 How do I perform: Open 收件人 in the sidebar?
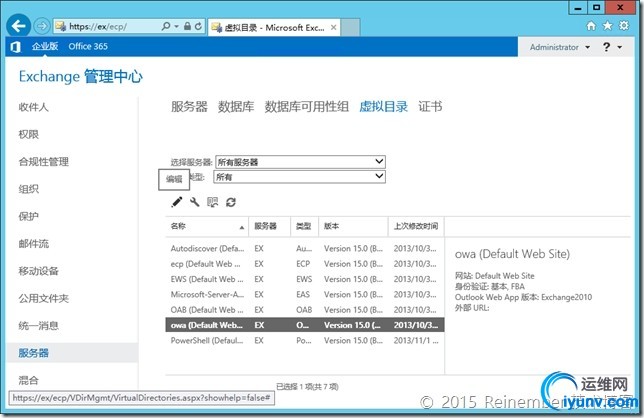(33, 107)
